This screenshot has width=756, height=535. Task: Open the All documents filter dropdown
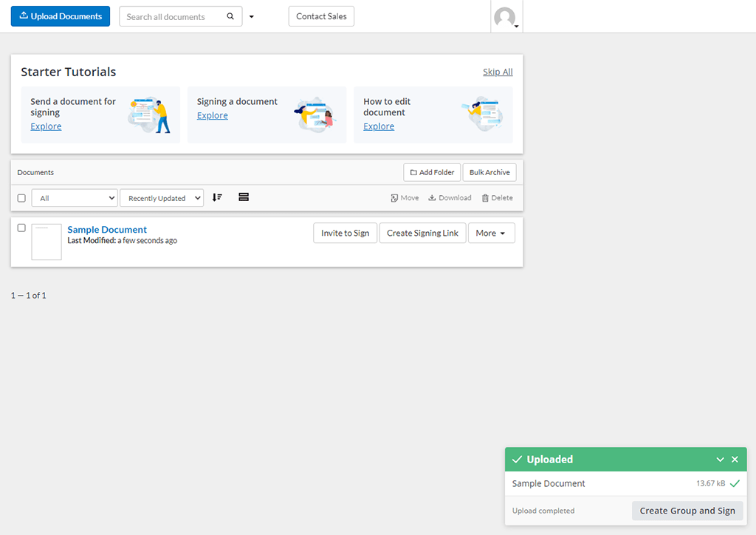tap(75, 198)
